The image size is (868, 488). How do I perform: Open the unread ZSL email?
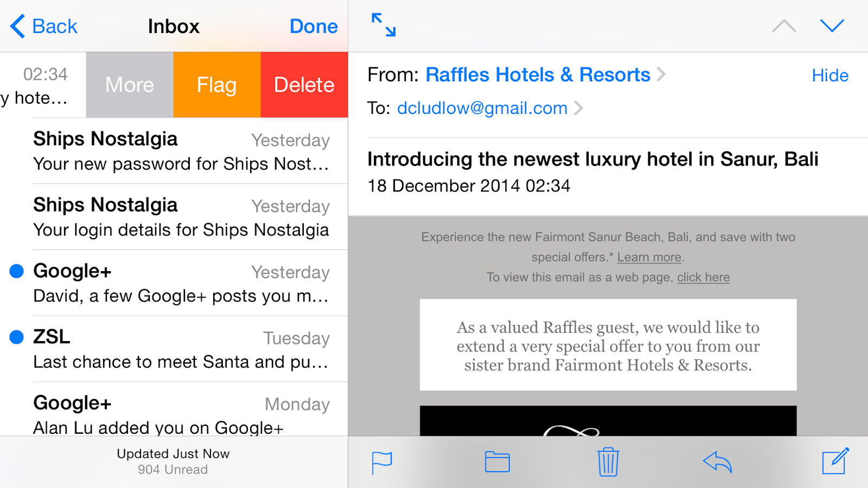(x=181, y=349)
